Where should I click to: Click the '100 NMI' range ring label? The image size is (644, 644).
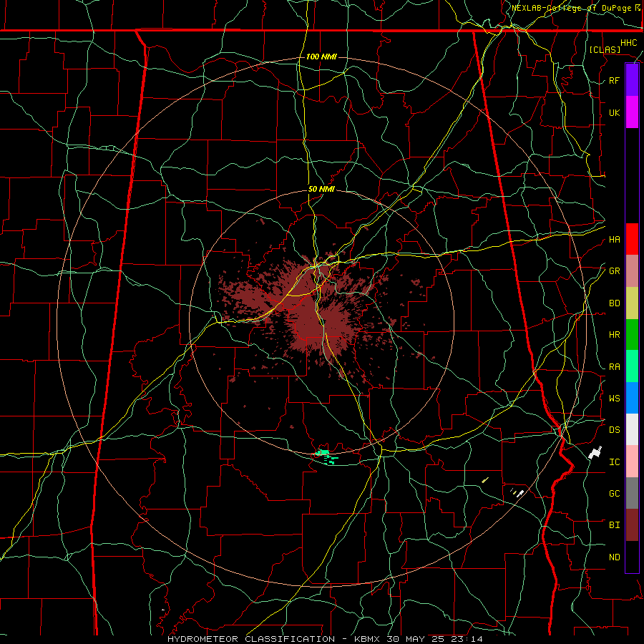[x=321, y=57]
